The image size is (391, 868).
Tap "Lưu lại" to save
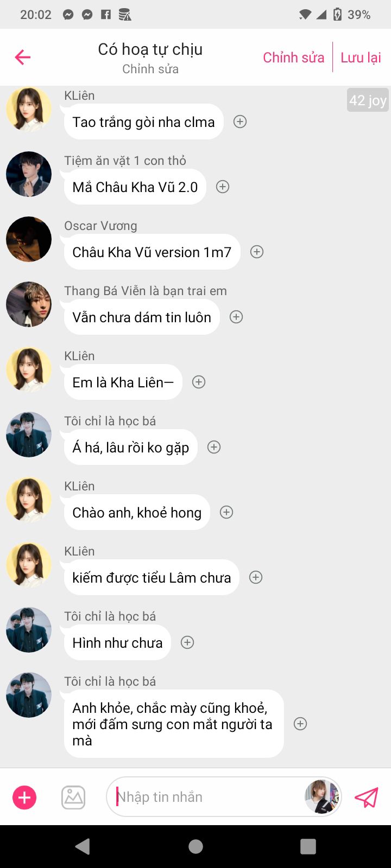click(x=361, y=58)
